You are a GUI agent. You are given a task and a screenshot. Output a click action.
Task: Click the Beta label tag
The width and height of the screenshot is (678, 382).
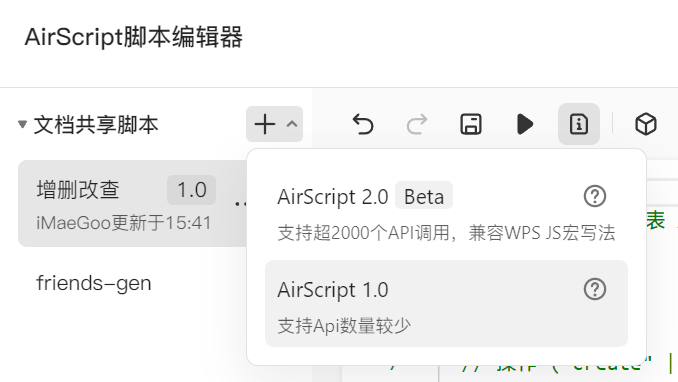424,196
